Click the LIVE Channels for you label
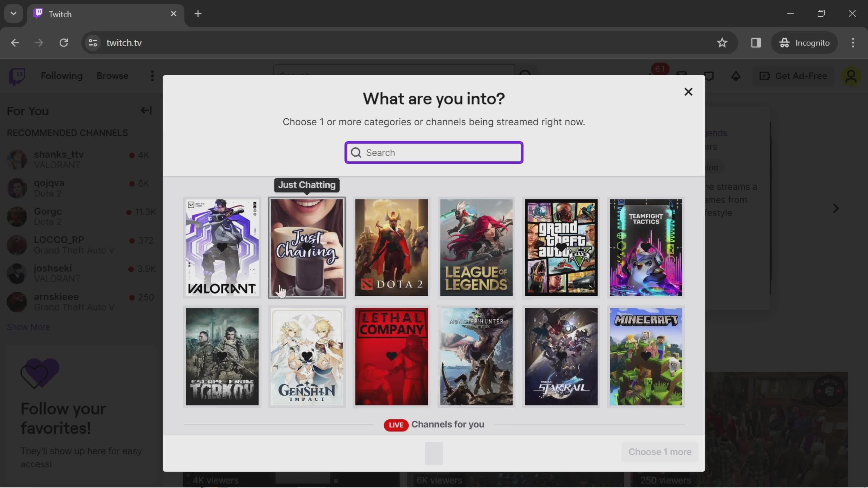Viewport: 868px width, 488px height. tap(433, 424)
